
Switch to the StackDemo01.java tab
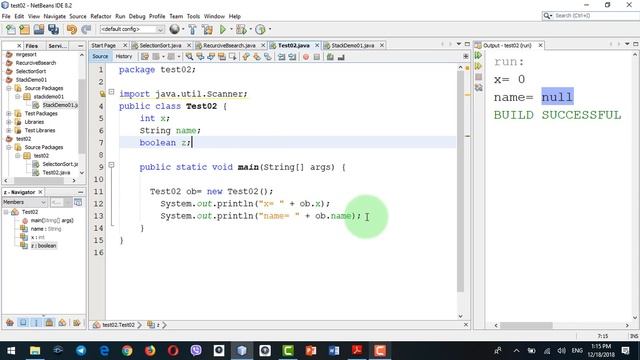pyautogui.click(x=353, y=45)
